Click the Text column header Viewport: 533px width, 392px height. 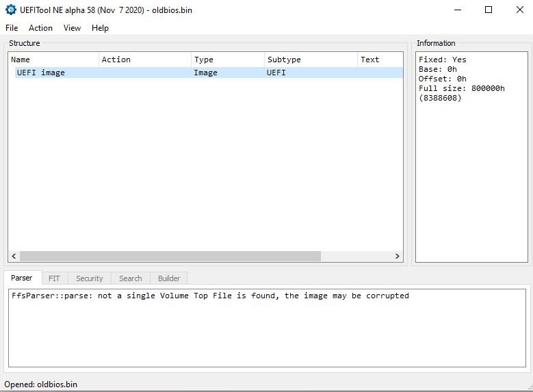(x=380, y=60)
